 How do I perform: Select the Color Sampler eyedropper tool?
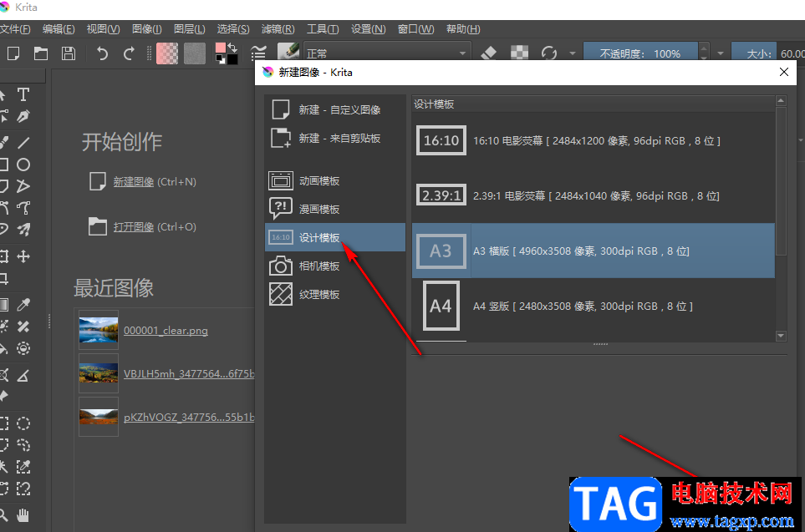click(23, 305)
